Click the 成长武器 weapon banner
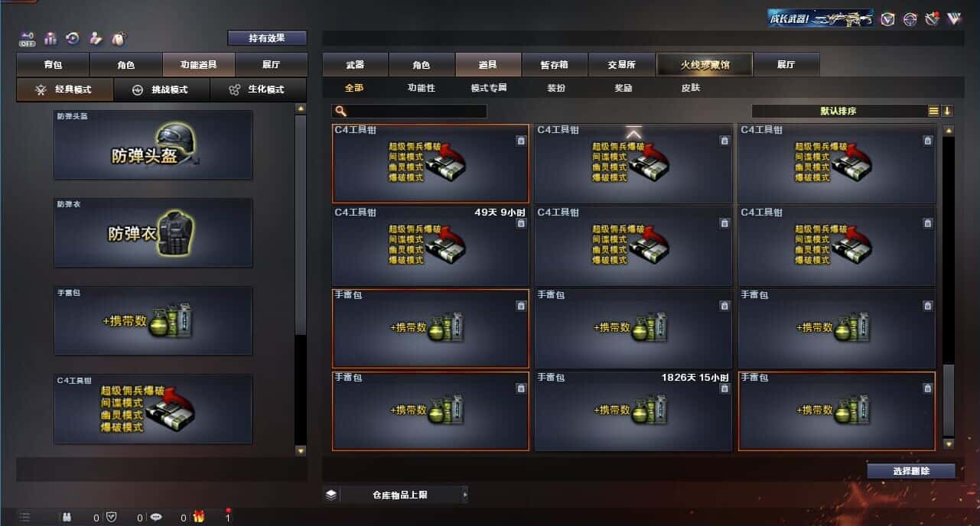Screen dimensions: 980x526 coord(821,18)
